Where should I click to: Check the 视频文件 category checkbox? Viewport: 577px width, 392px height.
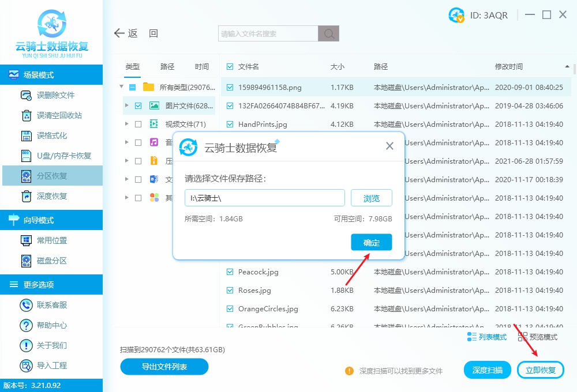(137, 124)
